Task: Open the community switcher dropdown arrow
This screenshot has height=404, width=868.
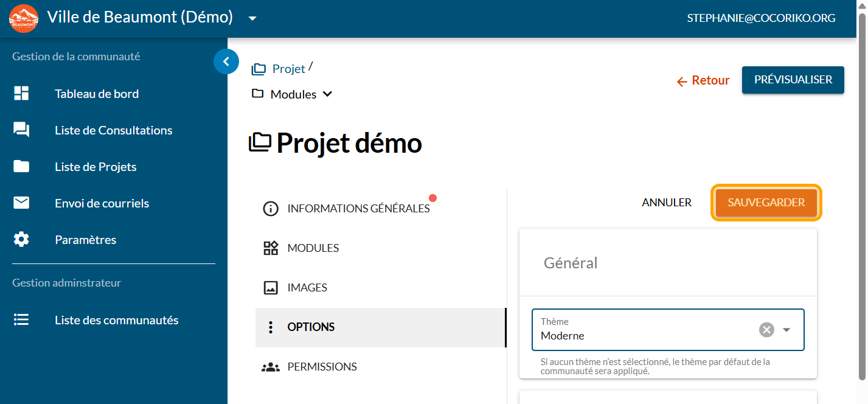Action: pos(252,18)
